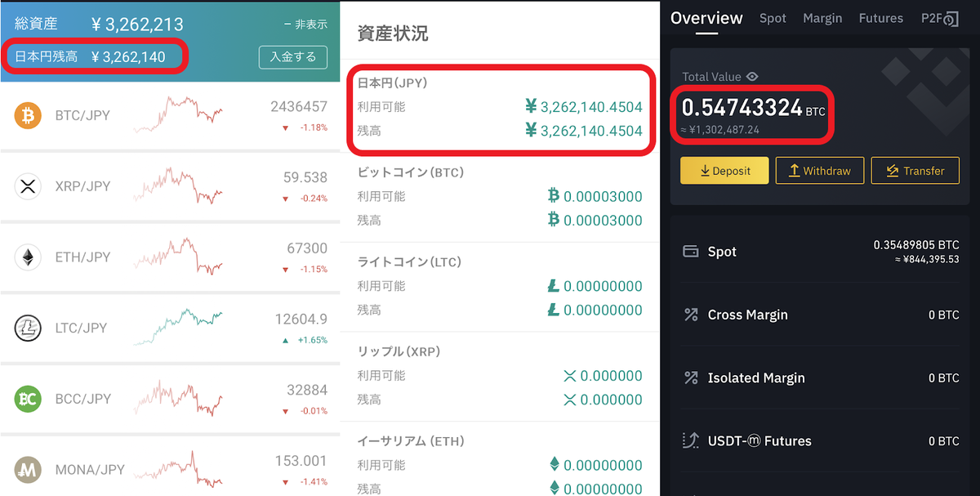This screenshot has height=496, width=980.
Task: Click the 日本円(JPY) section heading
Action: (393, 83)
